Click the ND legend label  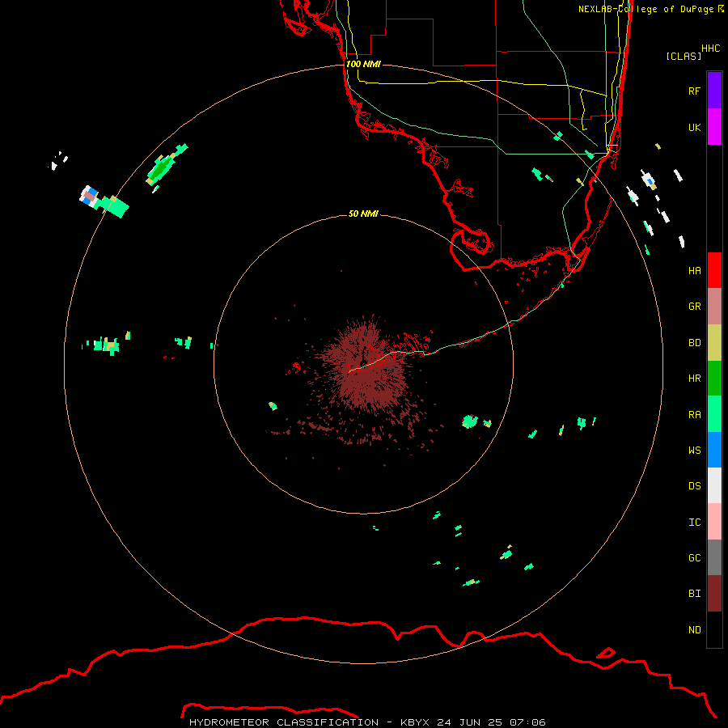coord(694,630)
